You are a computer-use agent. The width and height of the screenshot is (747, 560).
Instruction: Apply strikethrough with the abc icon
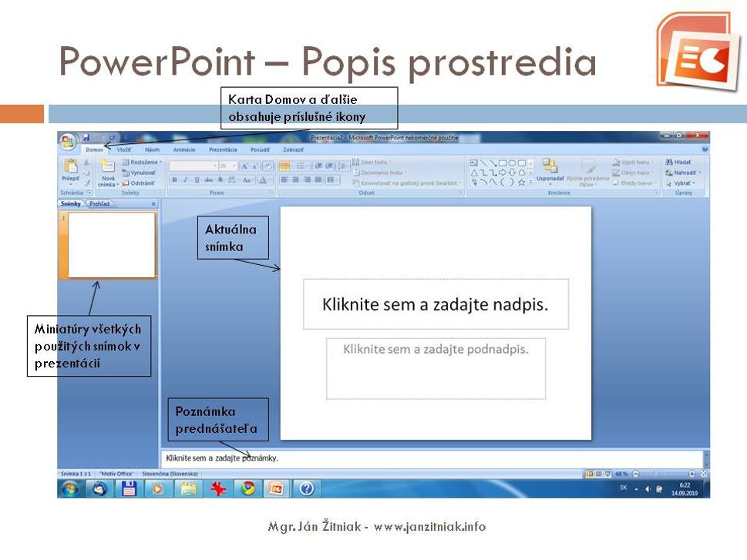tap(209, 180)
